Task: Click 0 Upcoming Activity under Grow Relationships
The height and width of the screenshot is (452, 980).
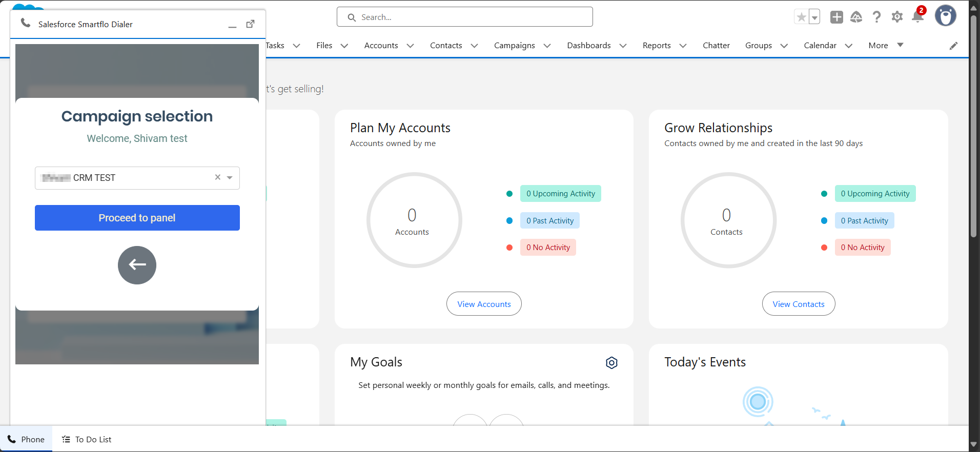Action: point(875,194)
